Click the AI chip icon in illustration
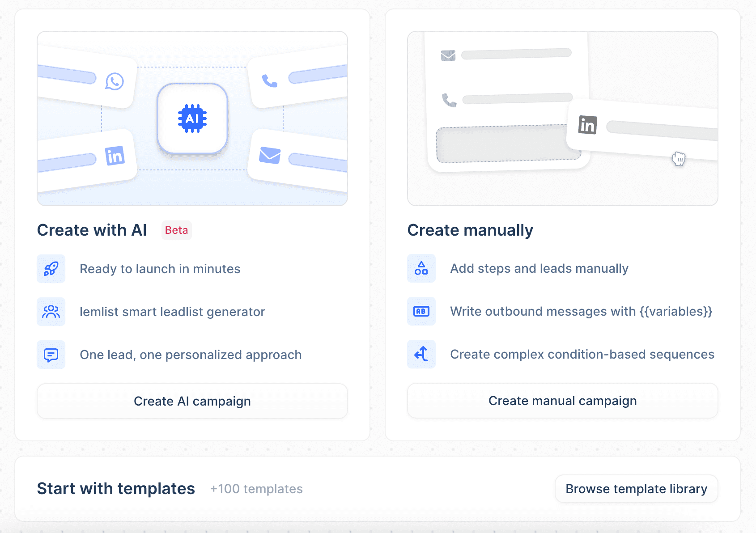Viewport: 756px width, 533px height. [192, 118]
